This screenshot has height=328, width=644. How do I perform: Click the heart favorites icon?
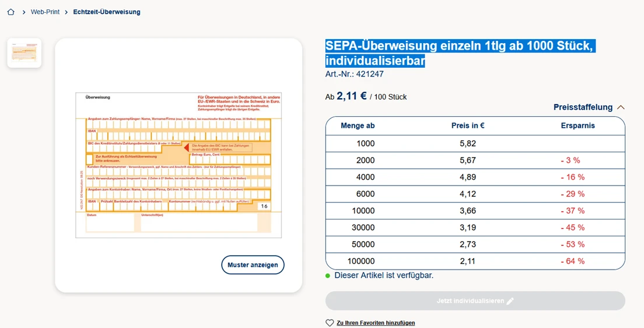click(x=330, y=323)
